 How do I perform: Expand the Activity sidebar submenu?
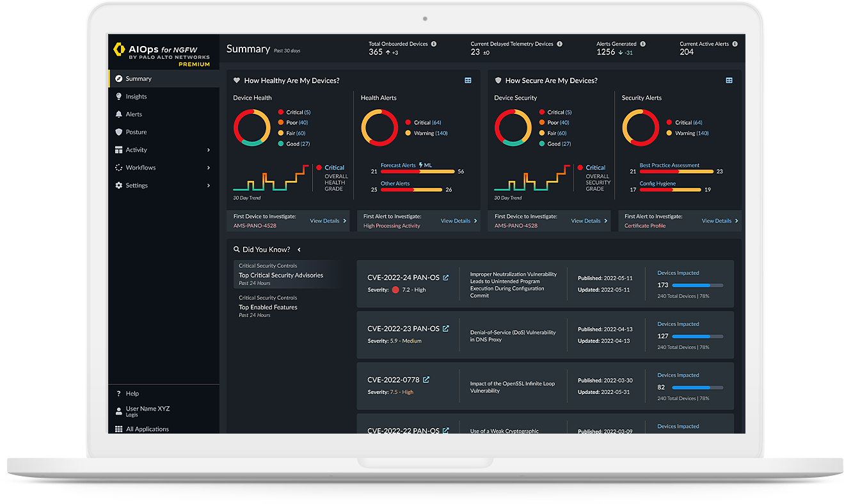coord(209,150)
